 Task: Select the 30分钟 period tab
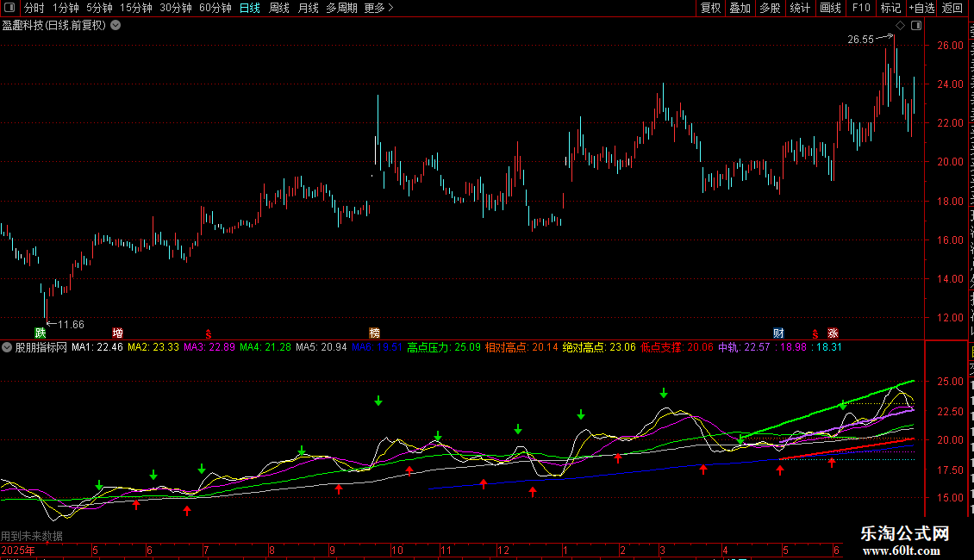[176, 8]
